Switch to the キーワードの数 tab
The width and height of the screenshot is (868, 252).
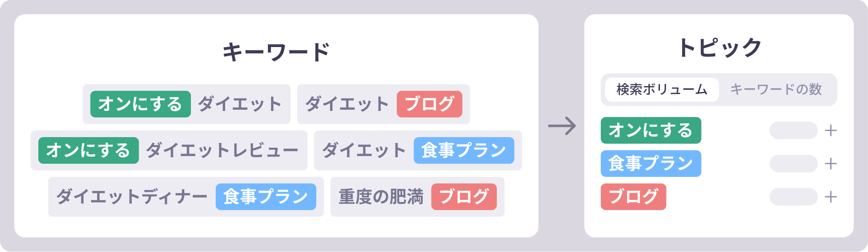coord(776,90)
